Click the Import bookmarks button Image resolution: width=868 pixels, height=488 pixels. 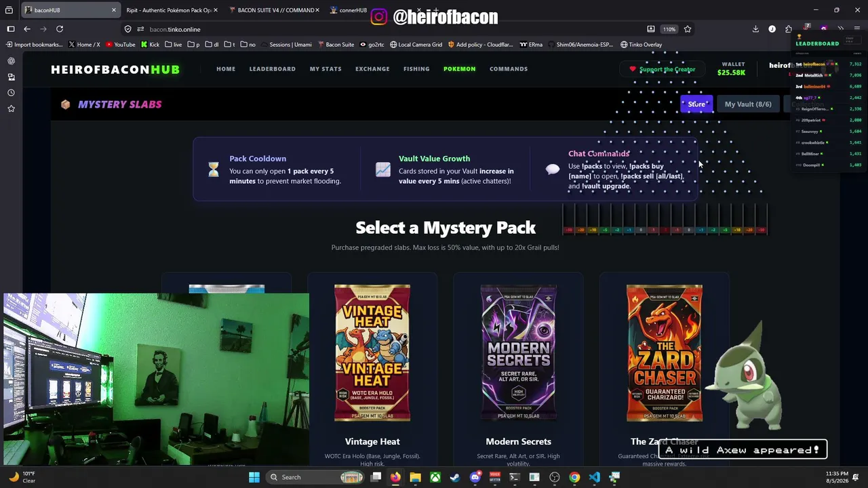pos(34,45)
